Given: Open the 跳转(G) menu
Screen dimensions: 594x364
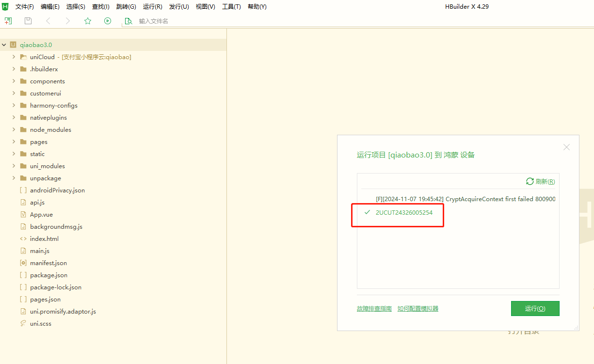Looking at the screenshot, I should 126,7.
